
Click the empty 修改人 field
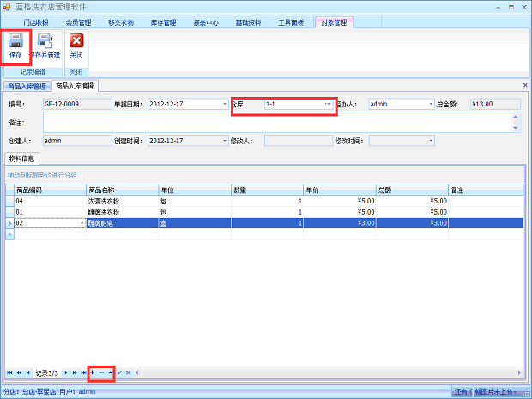pos(299,141)
